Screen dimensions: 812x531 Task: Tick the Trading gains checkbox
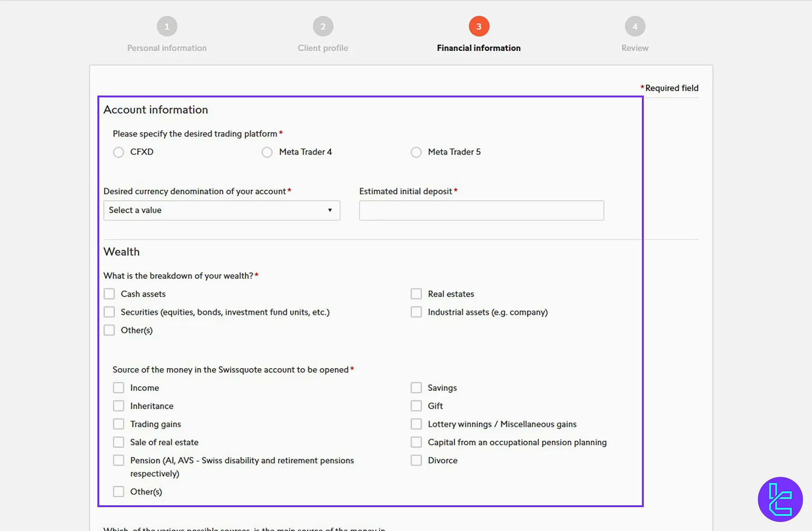pyautogui.click(x=119, y=424)
